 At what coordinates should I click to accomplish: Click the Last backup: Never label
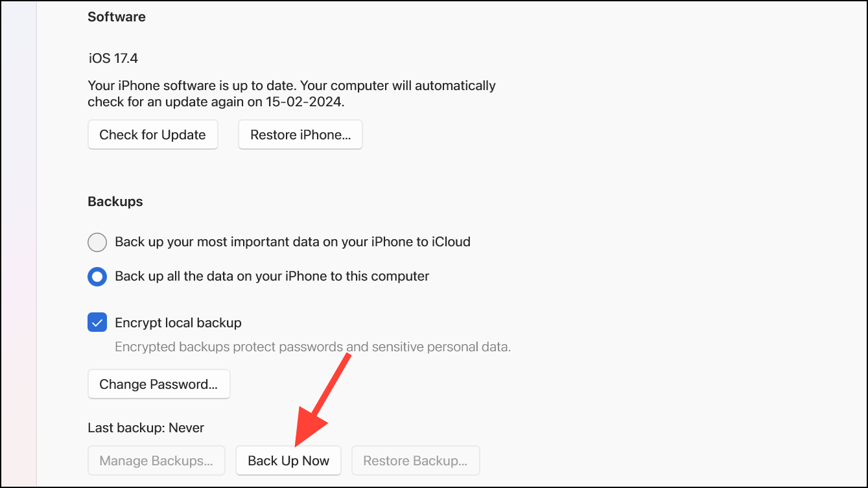[x=145, y=427]
